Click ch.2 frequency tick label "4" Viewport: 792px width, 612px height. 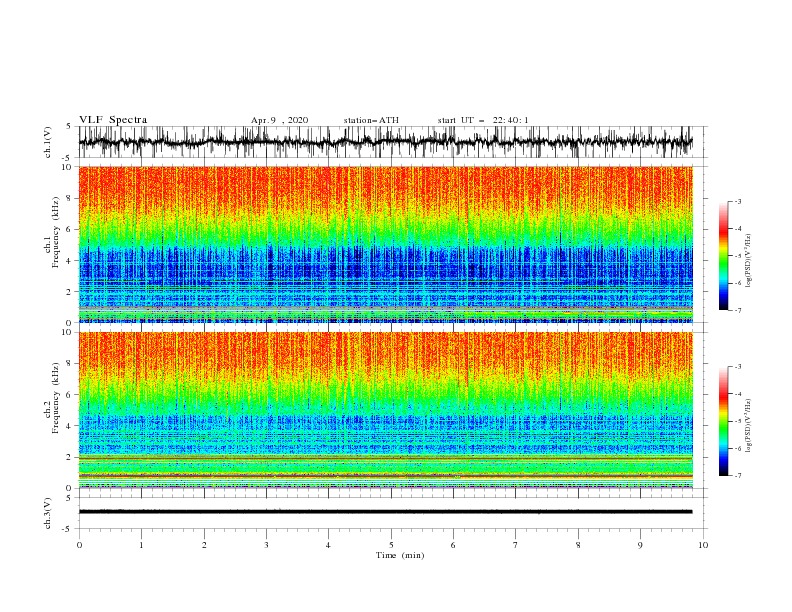pyautogui.click(x=69, y=426)
